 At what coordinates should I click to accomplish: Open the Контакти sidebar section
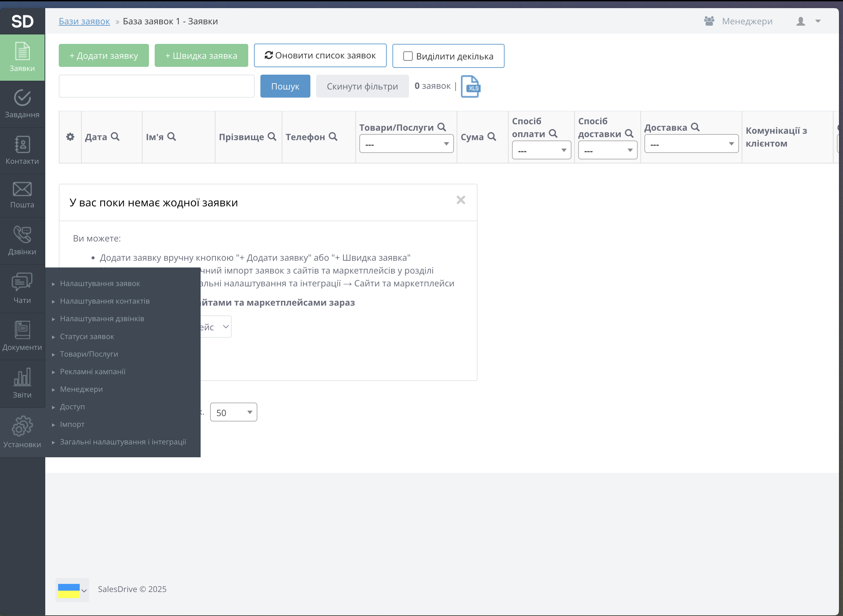(22, 151)
